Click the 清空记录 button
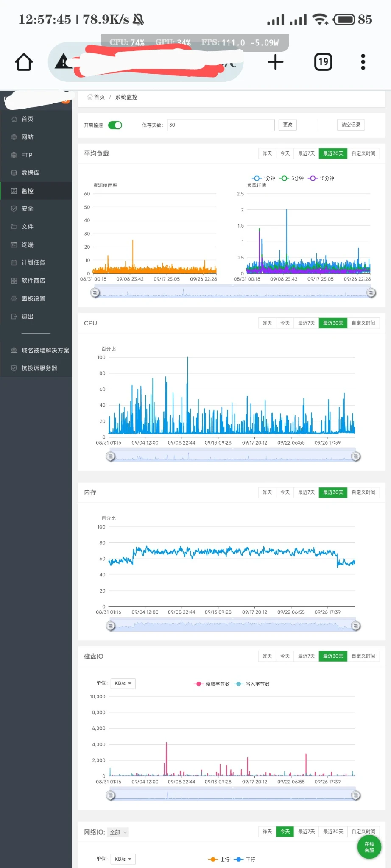Image resolution: width=391 pixels, height=868 pixels. click(x=351, y=125)
